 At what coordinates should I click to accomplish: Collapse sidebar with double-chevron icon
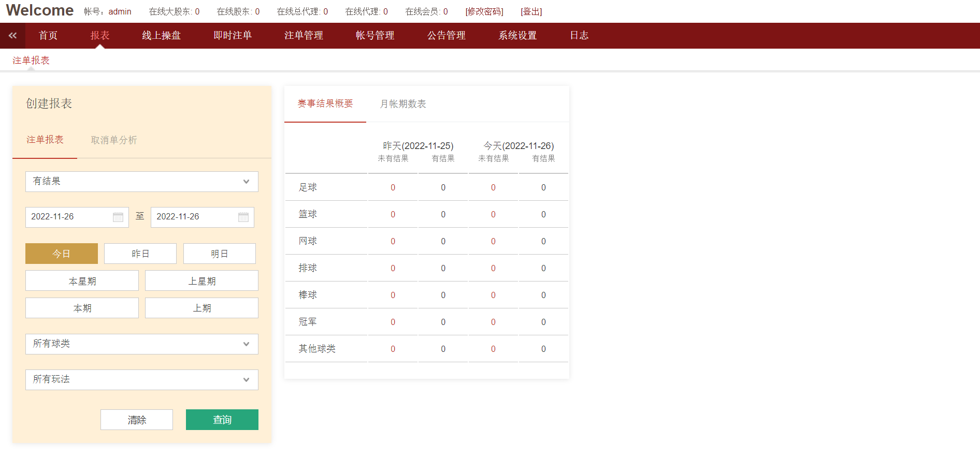[x=12, y=36]
